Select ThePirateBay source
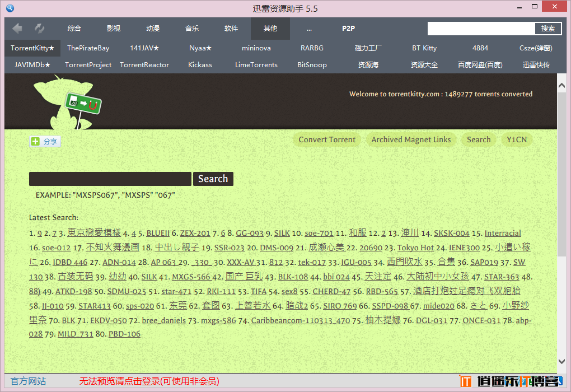Viewport: 571px width, 392px height. (x=88, y=48)
